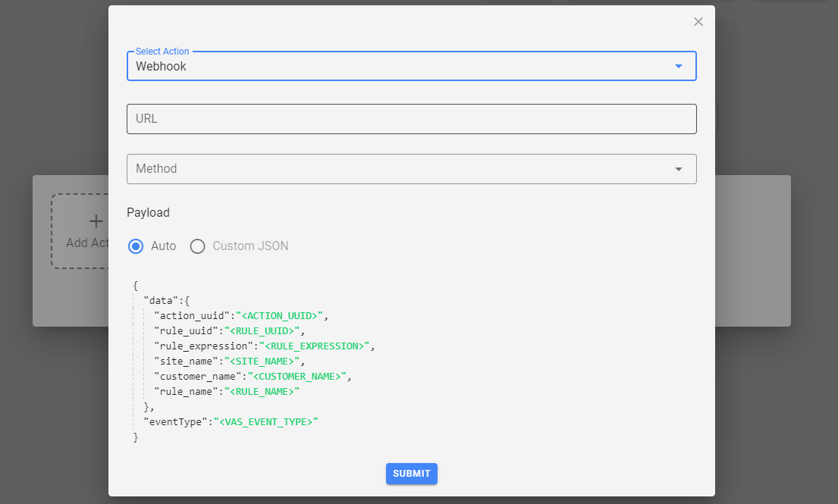
Task: Focus the URL input field
Action: pos(411,119)
